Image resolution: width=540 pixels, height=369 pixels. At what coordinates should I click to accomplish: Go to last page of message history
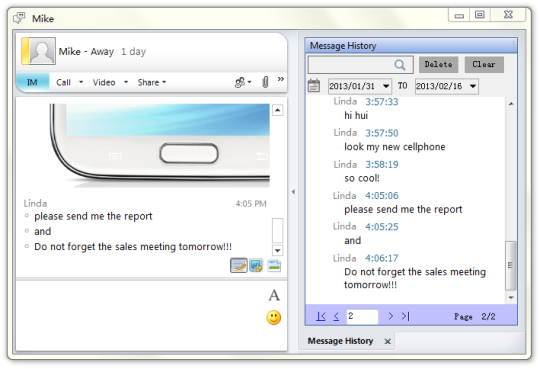pos(406,316)
